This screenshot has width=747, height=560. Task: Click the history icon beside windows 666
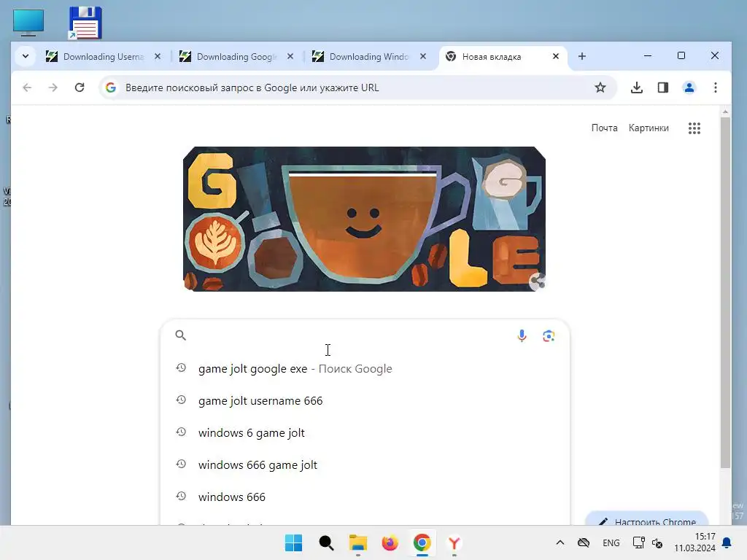[181, 496]
